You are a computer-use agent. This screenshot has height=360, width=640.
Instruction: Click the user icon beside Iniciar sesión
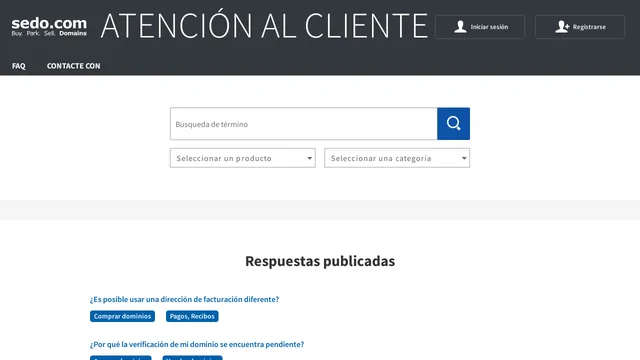(x=460, y=27)
